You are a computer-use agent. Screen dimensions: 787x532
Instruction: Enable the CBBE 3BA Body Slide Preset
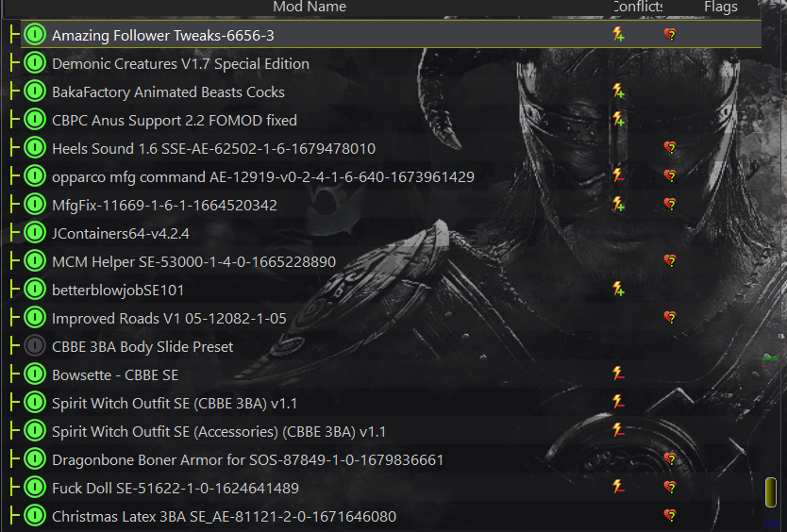click(x=35, y=346)
